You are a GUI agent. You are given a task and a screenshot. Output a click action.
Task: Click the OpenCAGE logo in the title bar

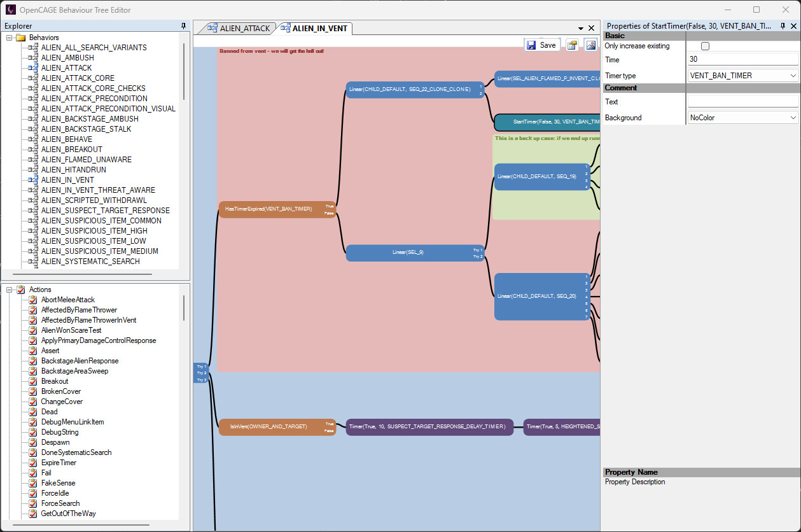(x=10, y=10)
